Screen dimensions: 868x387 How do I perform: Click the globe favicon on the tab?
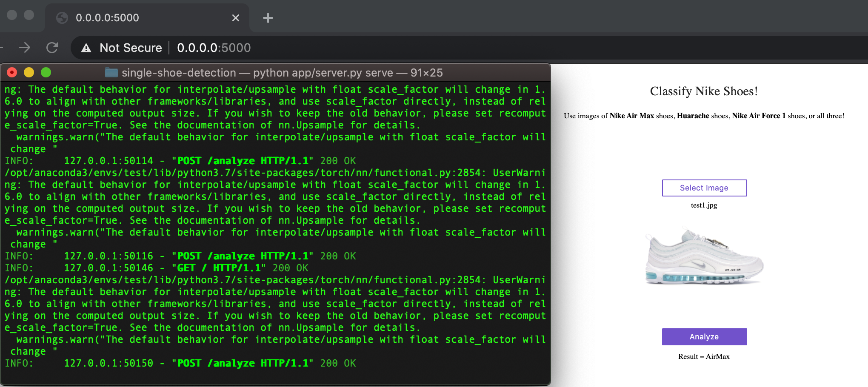point(62,18)
